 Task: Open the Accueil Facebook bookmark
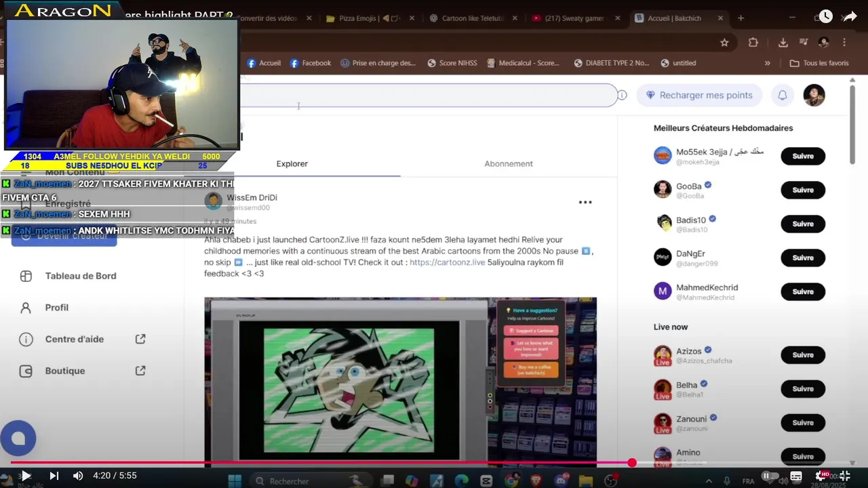click(264, 63)
